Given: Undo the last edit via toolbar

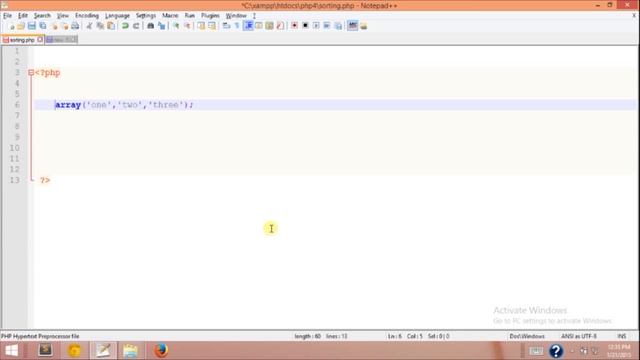Looking at the screenshot, I should pyautogui.click(x=125, y=26).
